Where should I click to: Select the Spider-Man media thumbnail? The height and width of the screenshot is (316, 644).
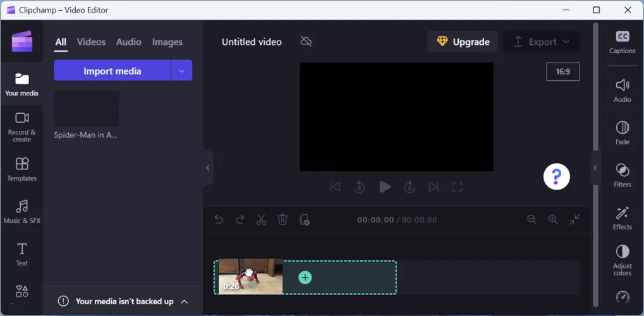pos(87,108)
